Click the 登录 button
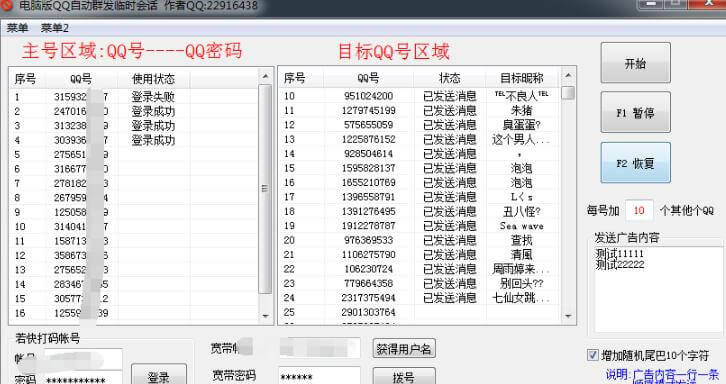The image size is (726, 384). (159, 375)
